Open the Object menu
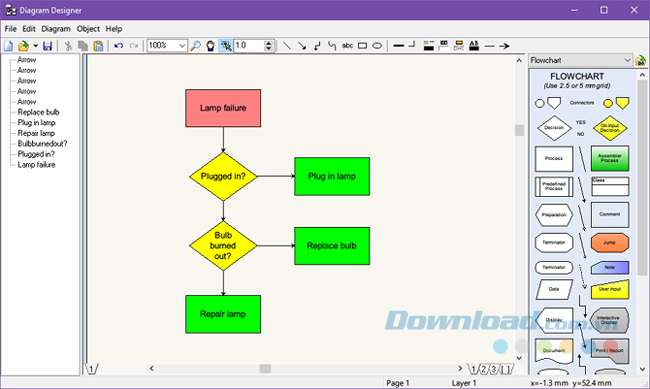Image resolution: width=650 pixels, height=389 pixels. [x=88, y=29]
